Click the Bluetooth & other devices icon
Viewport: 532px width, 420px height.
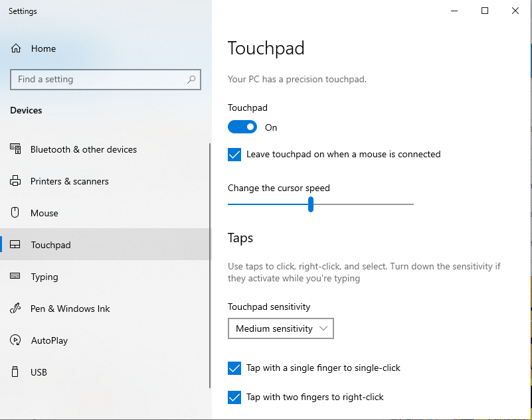point(16,149)
